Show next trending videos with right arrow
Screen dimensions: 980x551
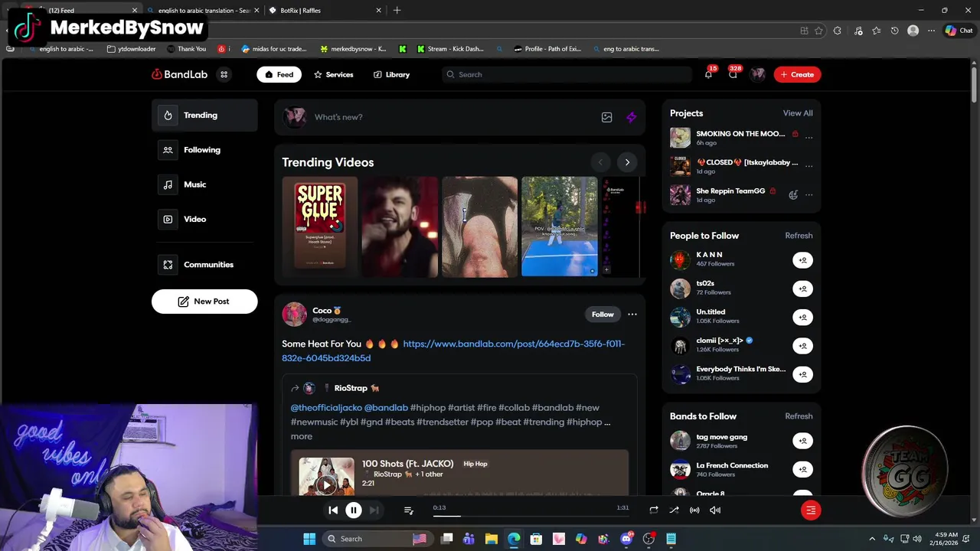tap(627, 162)
